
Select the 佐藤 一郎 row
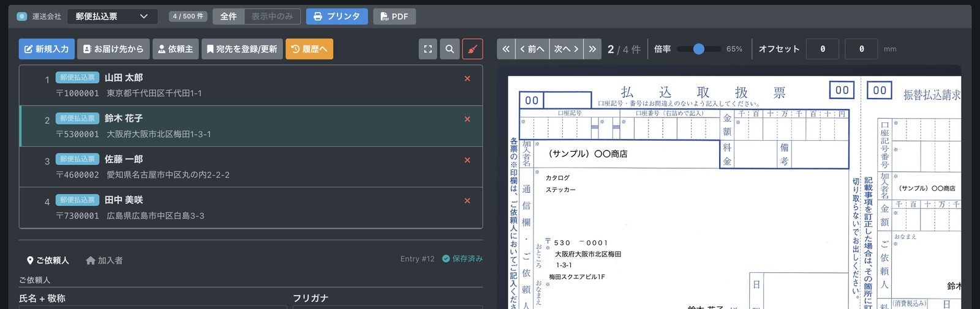(251, 167)
